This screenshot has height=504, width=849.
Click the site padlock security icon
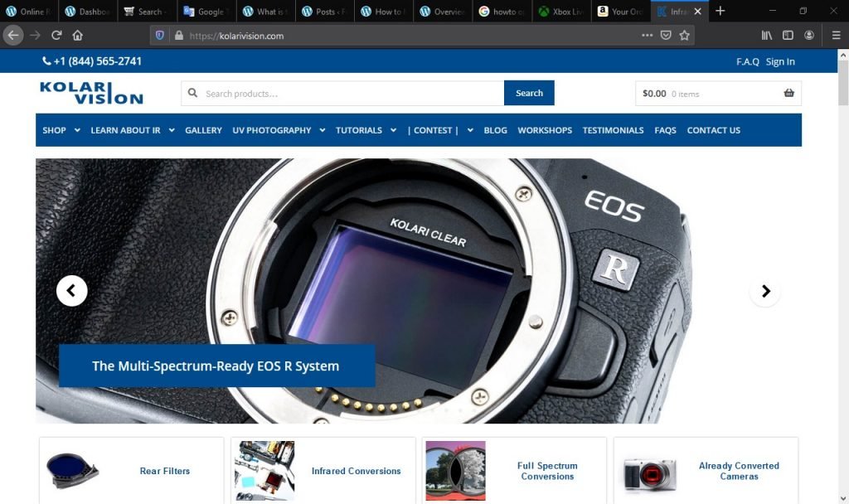[x=179, y=35]
